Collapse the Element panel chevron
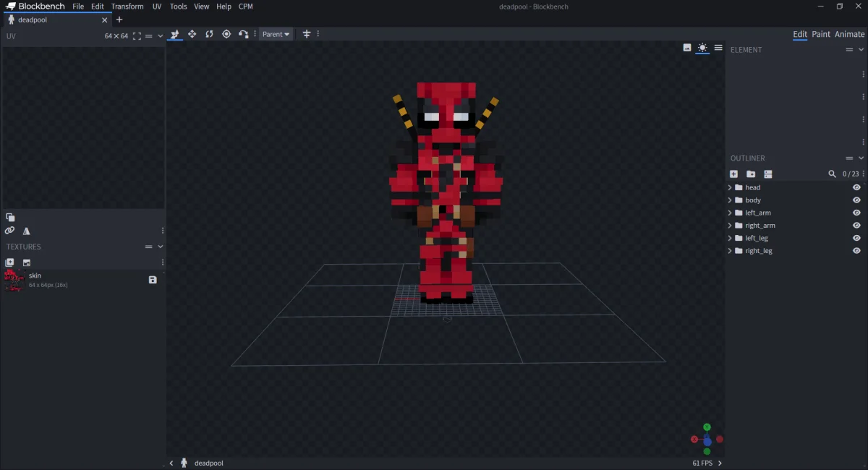 click(x=861, y=50)
